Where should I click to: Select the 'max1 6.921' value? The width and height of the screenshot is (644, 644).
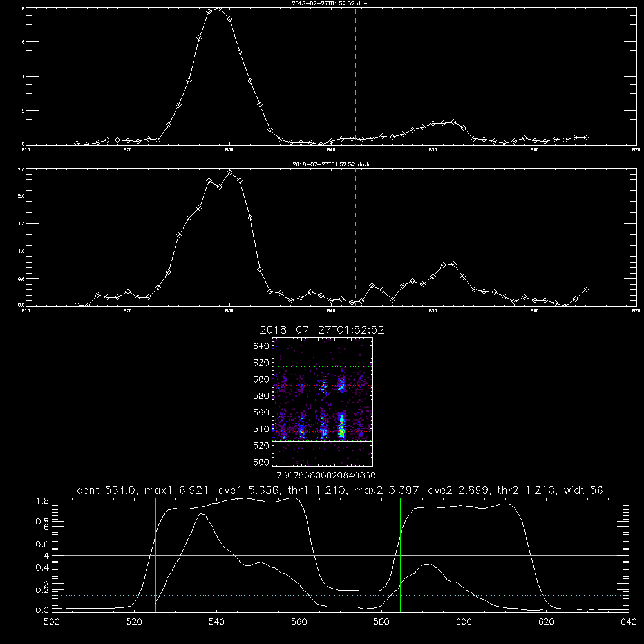[177, 490]
